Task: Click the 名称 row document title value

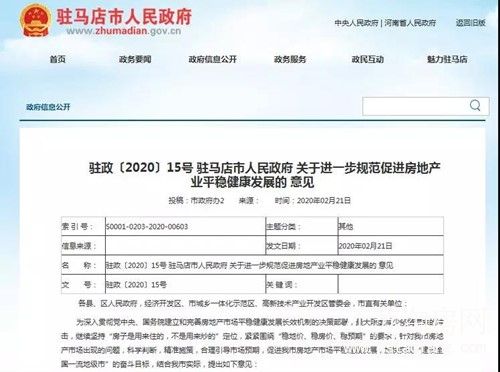Action: pyautogui.click(x=249, y=265)
